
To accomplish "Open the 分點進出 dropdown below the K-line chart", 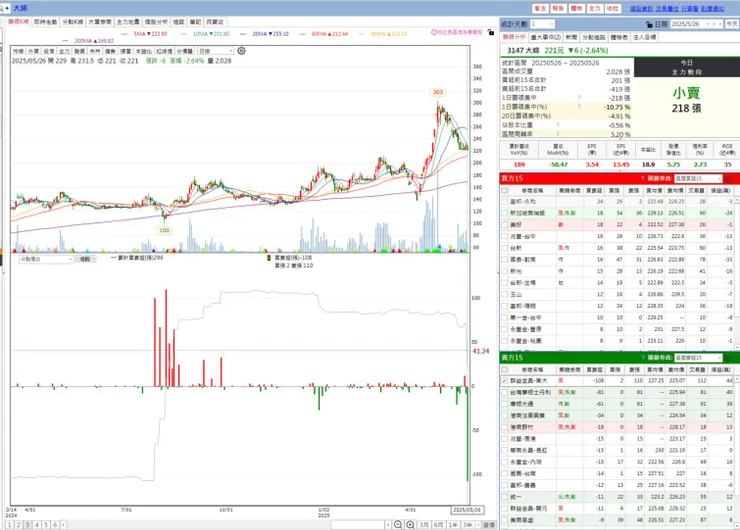I will (46, 259).
